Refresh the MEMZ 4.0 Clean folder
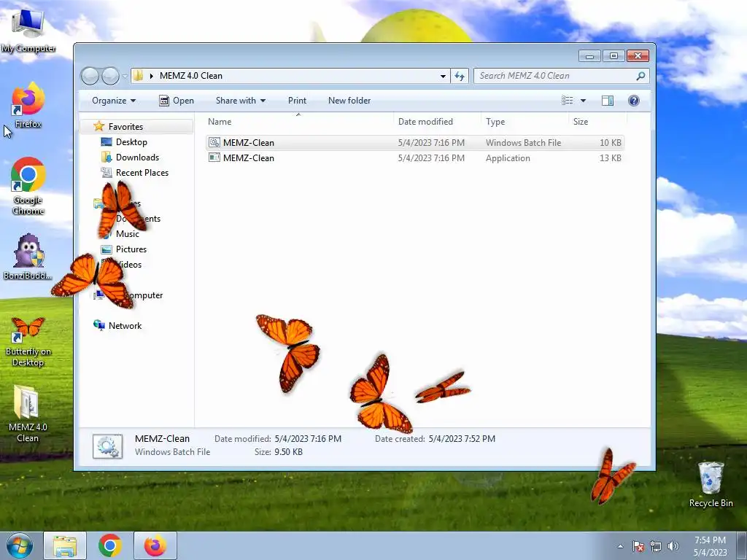Viewport: 747px width, 560px height. tap(460, 76)
